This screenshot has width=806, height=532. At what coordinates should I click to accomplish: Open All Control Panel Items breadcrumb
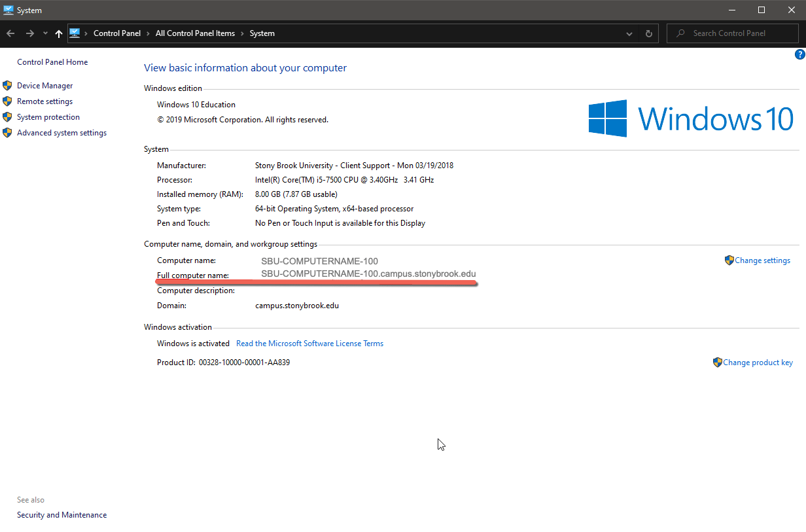pos(195,33)
